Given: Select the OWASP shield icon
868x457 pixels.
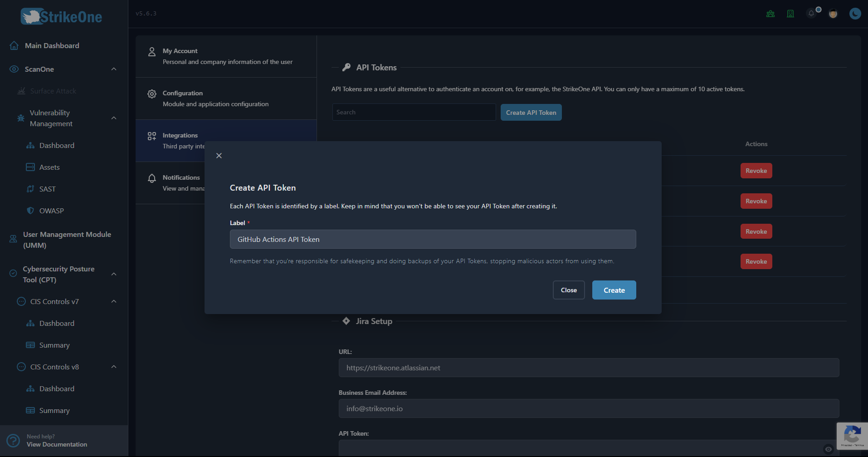Looking at the screenshot, I should (x=30, y=211).
